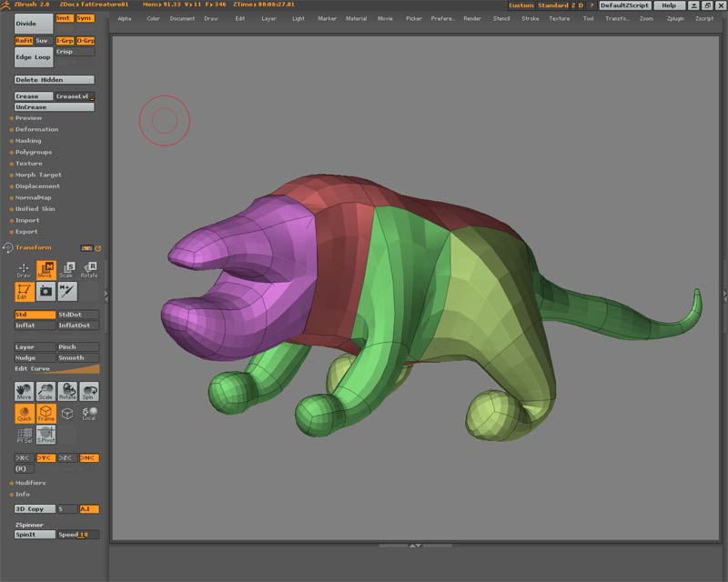The height and width of the screenshot is (582, 728).
Task: Disable the ReFit toggle
Action: click(24, 41)
